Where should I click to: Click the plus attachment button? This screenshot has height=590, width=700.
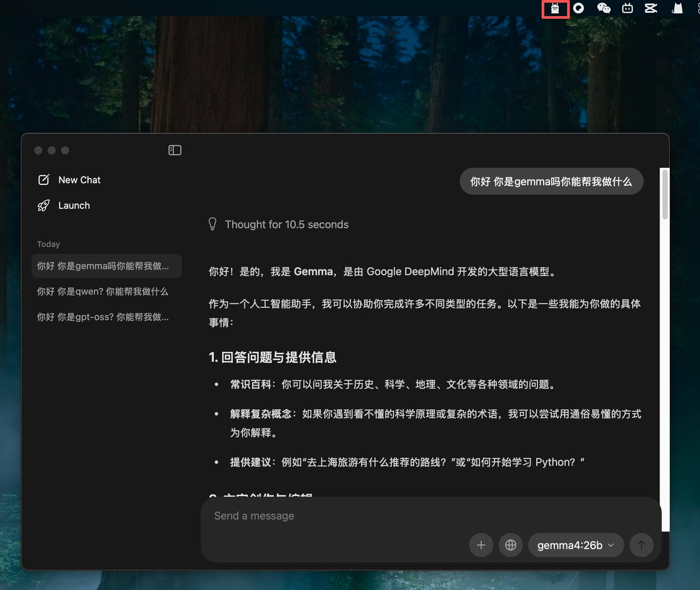(481, 545)
